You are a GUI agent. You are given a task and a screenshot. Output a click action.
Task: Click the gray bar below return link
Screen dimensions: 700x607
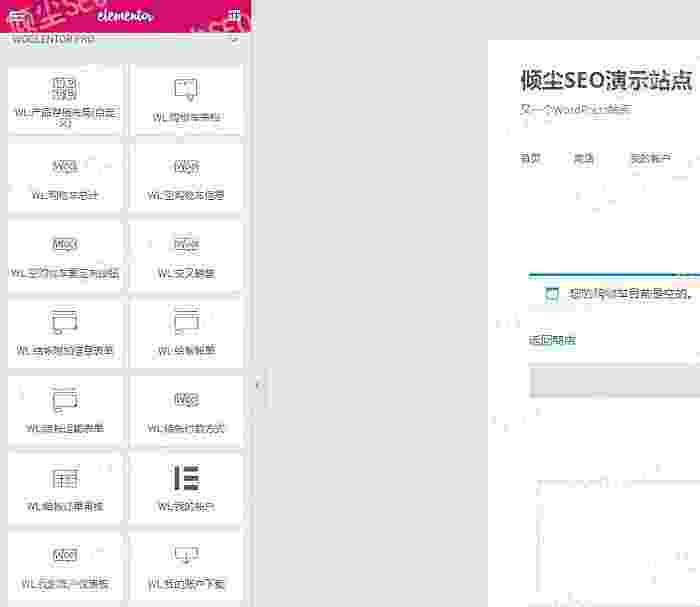click(615, 382)
